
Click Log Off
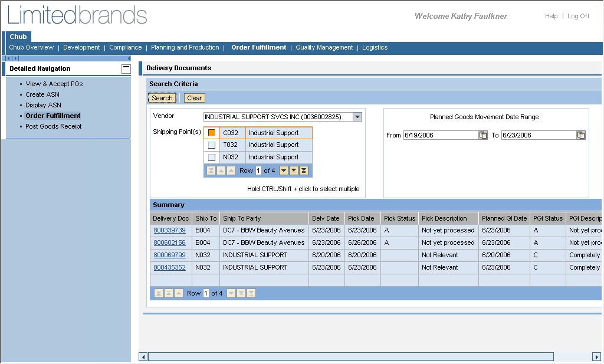578,16
